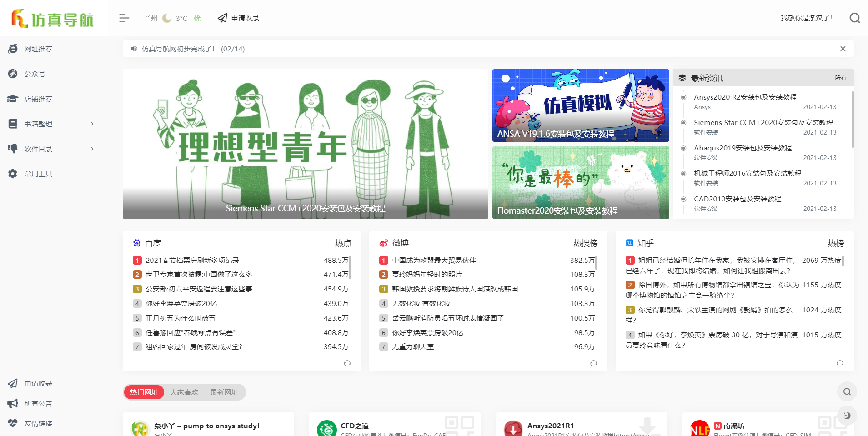Click the 所有公告 megaphone icon
The height and width of the screenshot is (436, 868).
point(12,403)
